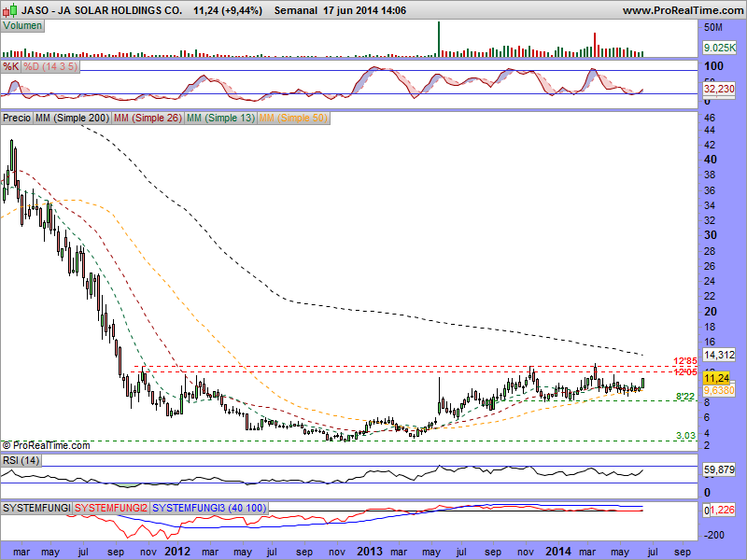This screenshot has width=747, height=560.
Task: Click the 32,230 stochastic value label
Action: (719, 89)
